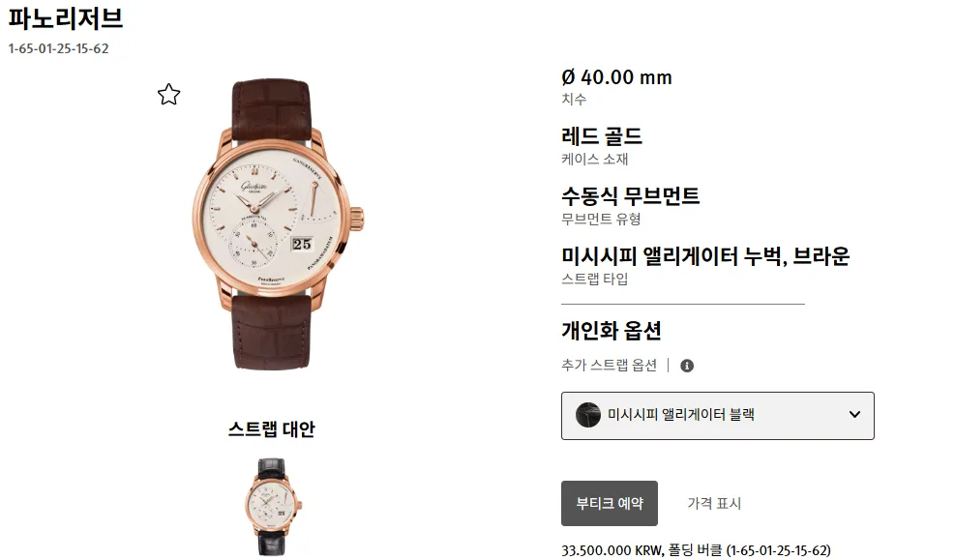Open the 미시시피 앨리게이터 블랙 strap selector
The height and width of the screenshot is (560, 955).
(x=718, y=416)
